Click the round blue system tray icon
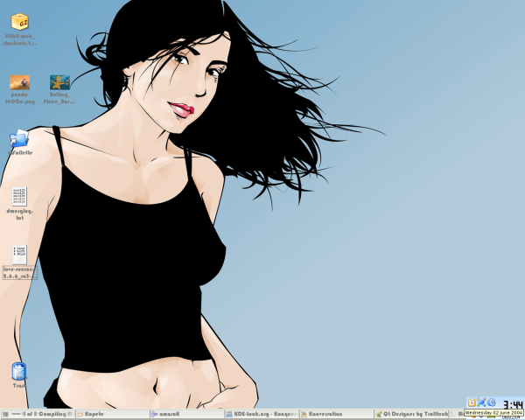The image size is (525, 420). point(491,402)
